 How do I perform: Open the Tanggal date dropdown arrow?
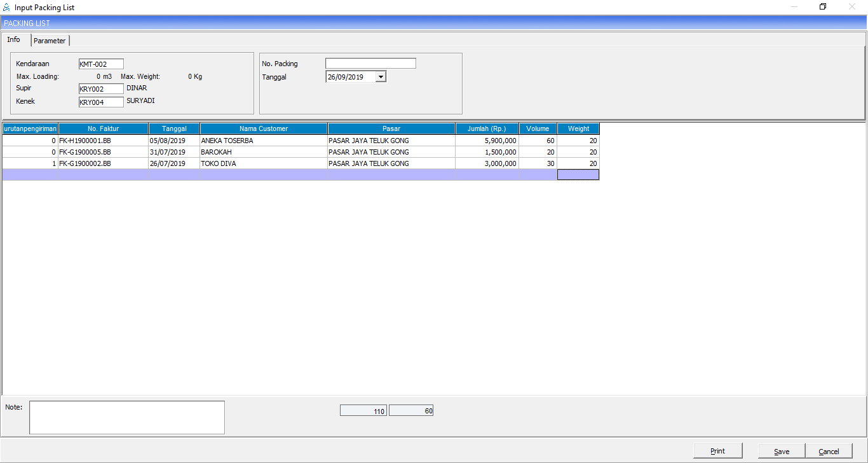[x=381, y=77]
